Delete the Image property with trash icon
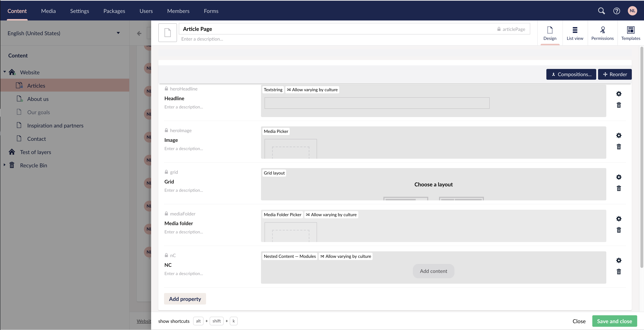 619,147
